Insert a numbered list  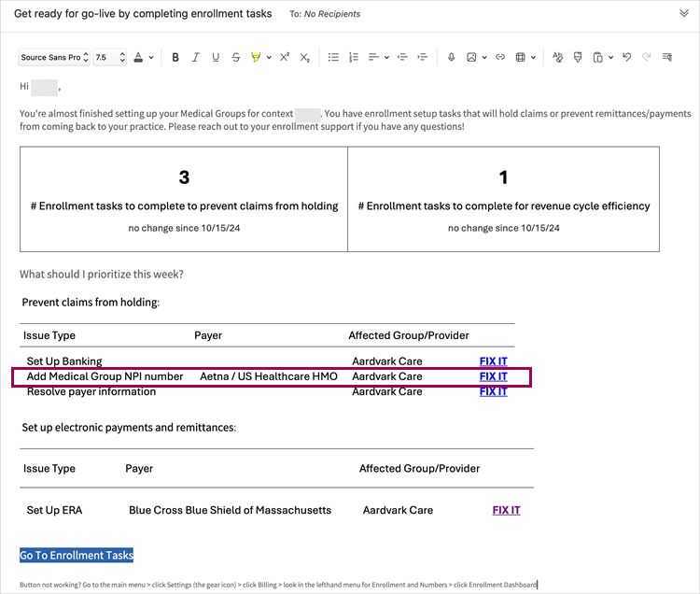pyautogui.click(x=354, y=57)
